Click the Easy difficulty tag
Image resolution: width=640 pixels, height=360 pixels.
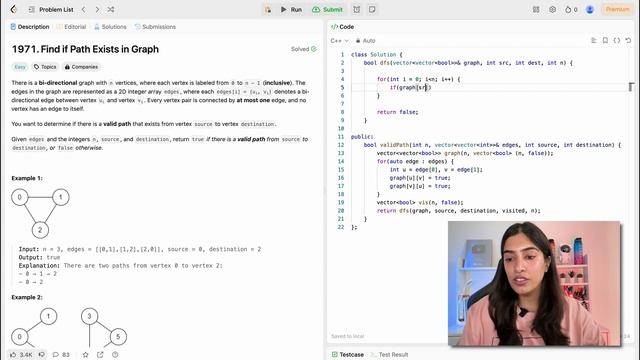[20, 67]
